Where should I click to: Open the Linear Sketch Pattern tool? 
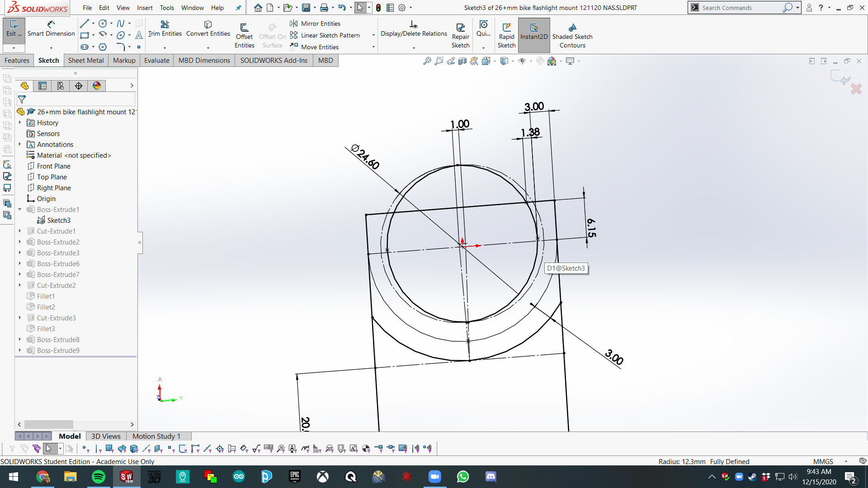(x=325, y=35)
